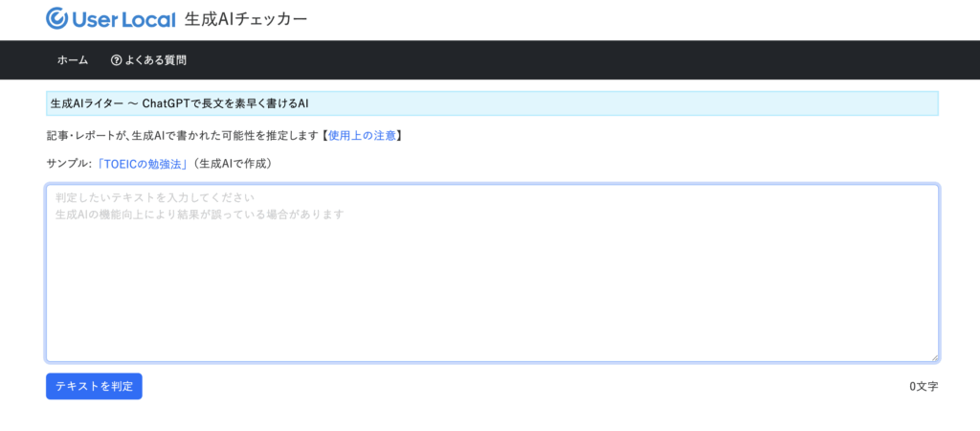Click the (生成AIで作成) note text
Screen dimensions: 980x431
[232, 164]
